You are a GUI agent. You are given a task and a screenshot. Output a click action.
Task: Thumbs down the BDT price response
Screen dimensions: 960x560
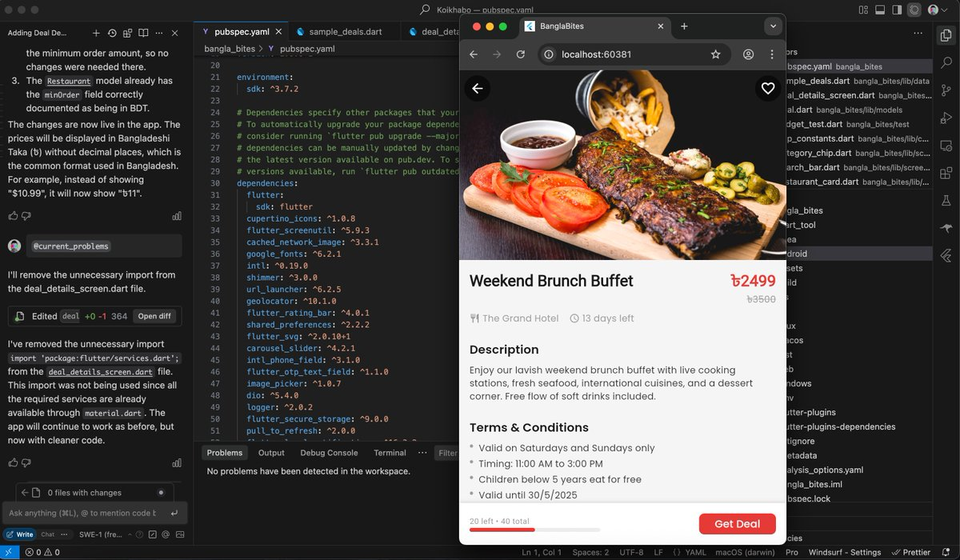point(26,216)
